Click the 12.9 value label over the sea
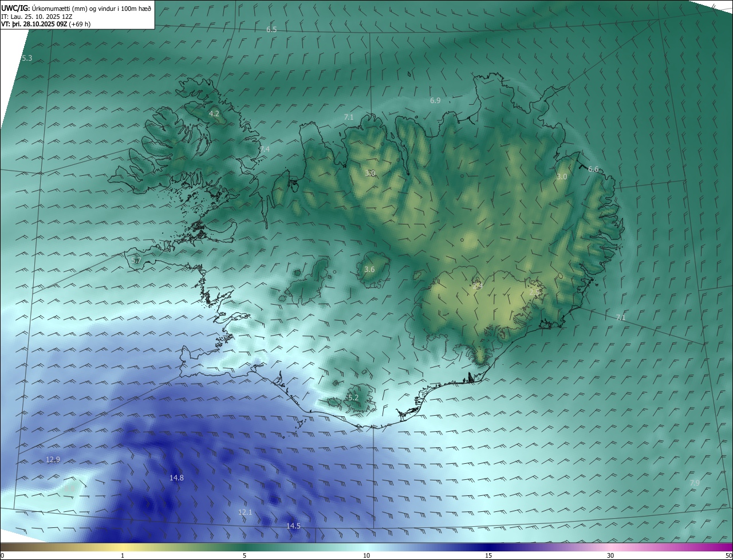Viewport: 733px width, 560px height. pos(53,460)
